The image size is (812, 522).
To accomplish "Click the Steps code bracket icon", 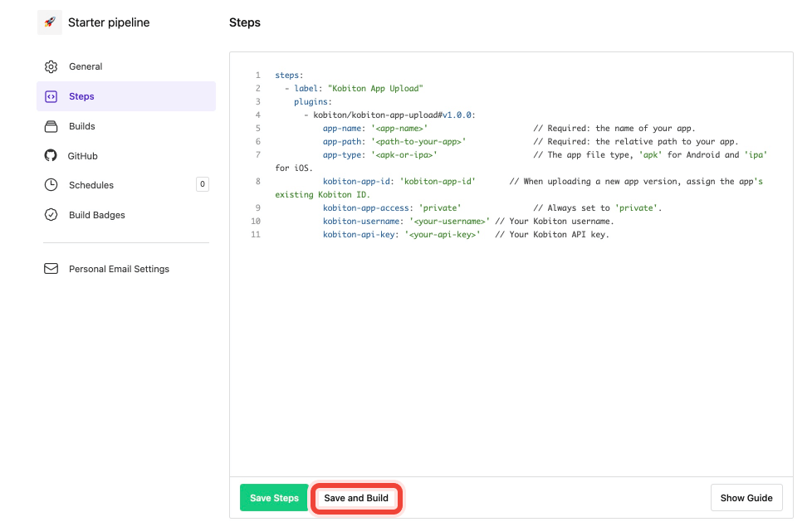I will (51, 96).
